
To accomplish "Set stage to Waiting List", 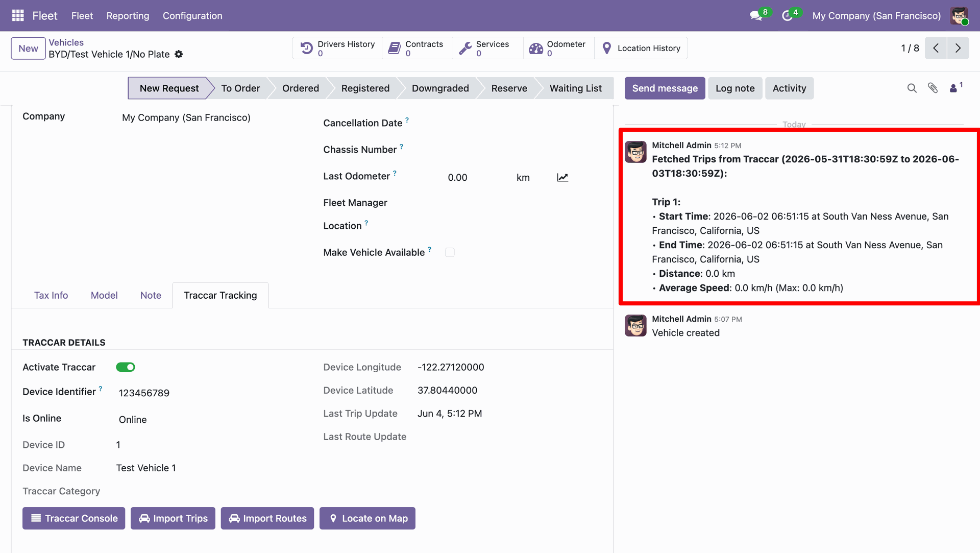I will pos(575,88).
